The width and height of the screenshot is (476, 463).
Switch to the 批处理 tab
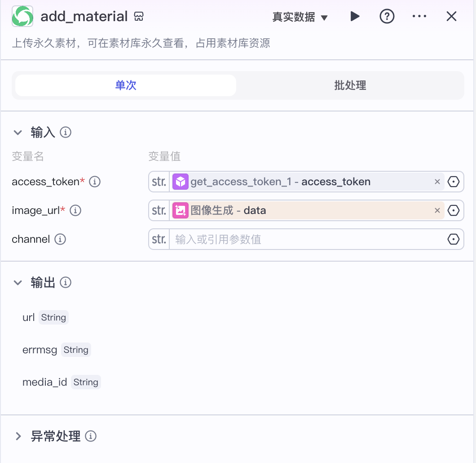(350, 85)
